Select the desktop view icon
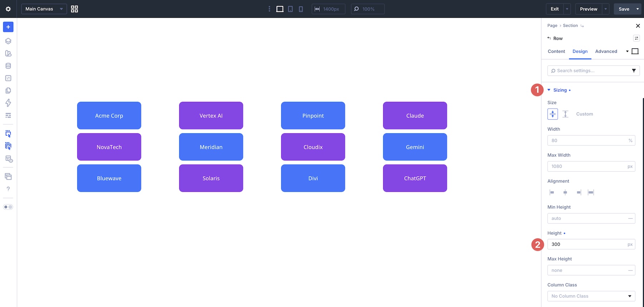The width and height of the screenshot is (644, 307). (280, 9)
